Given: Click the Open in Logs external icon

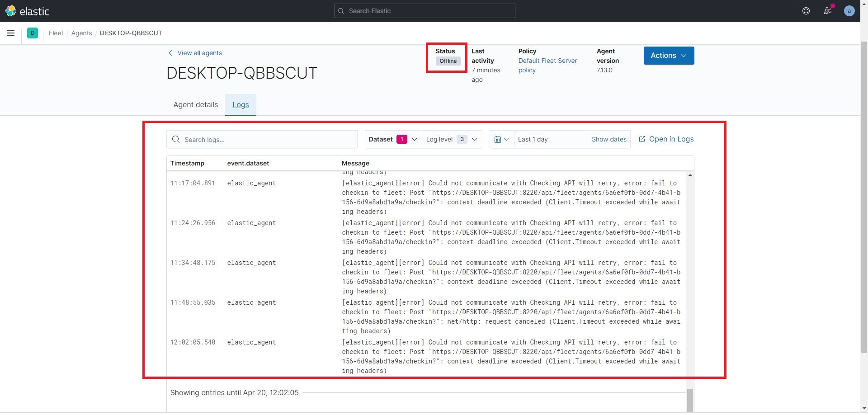Looking at the screenshot, I should click(x=642, y=139).
